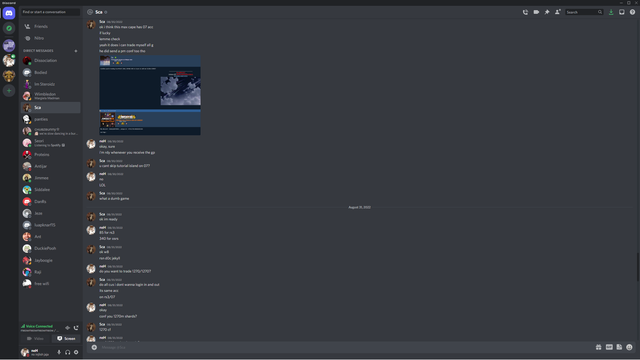This screenshot has height=360, width=640.
Task: Click the chat scrollbar thumb
Action: (x=638, y=267)
